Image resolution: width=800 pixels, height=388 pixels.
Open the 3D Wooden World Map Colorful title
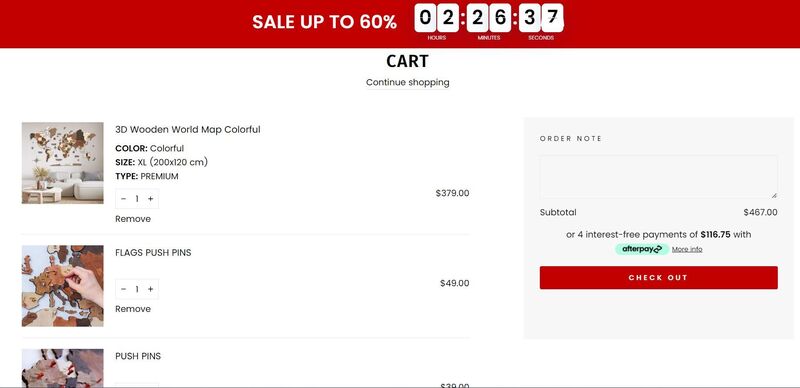[188, 130]
